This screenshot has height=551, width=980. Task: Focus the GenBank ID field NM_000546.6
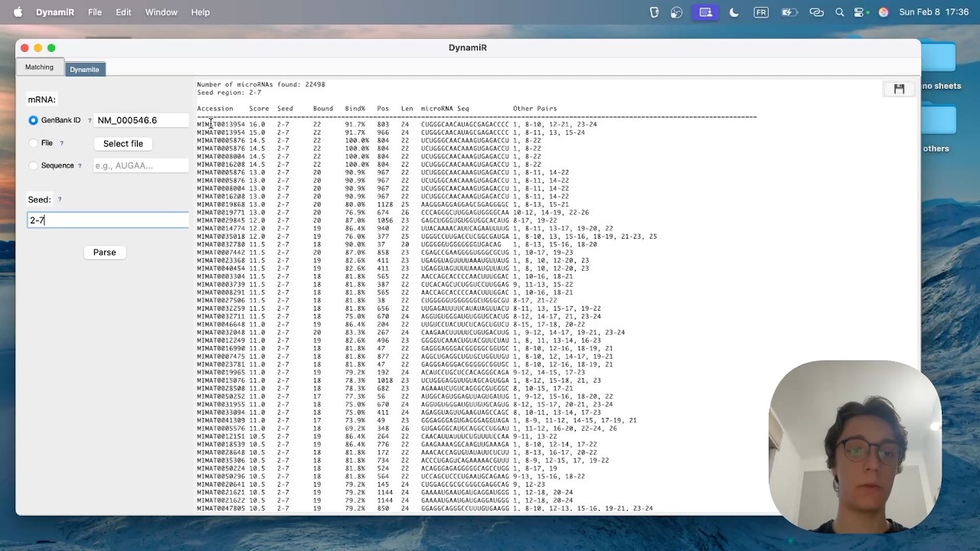[141, 120]
